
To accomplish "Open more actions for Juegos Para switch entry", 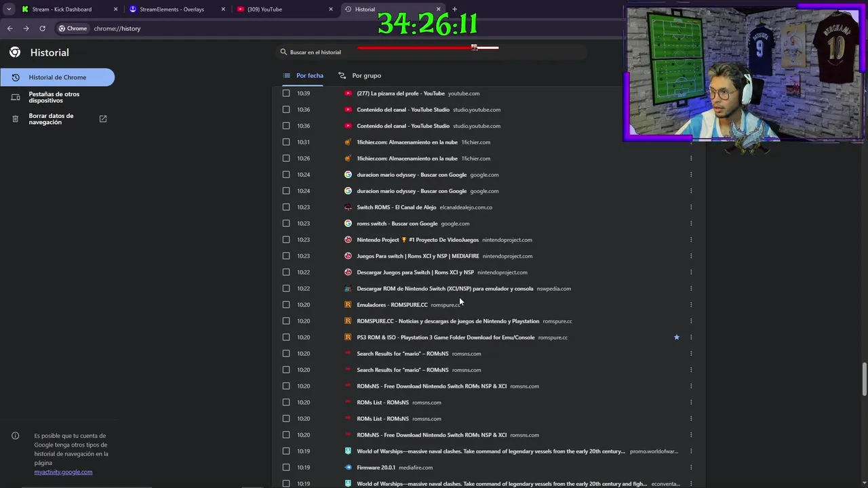I will tap(691, 256).
